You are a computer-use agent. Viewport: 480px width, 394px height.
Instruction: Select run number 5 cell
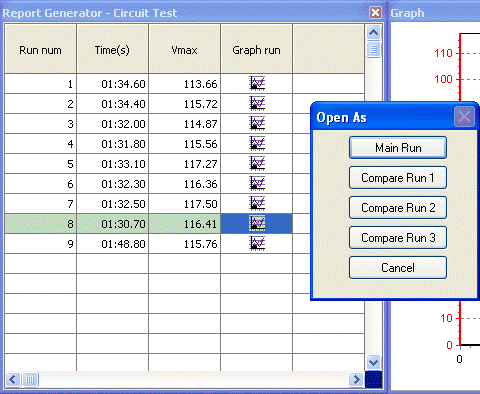pos(40,164)
